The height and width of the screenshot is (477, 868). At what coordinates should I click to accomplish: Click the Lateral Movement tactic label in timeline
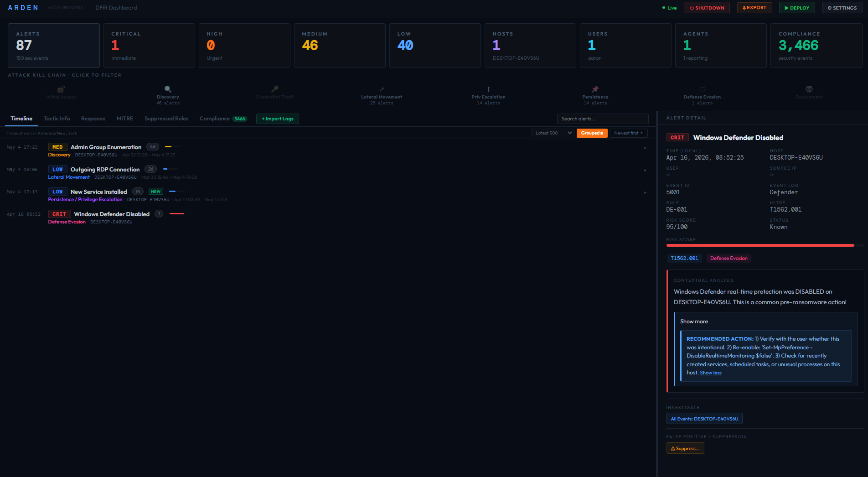point(69,177)
